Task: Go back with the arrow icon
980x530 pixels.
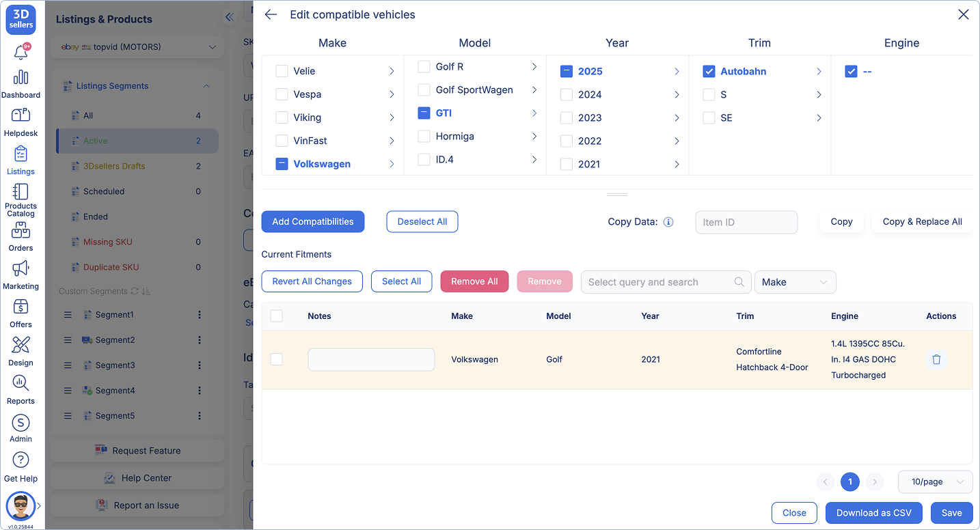Action: (x=271, y=14)
